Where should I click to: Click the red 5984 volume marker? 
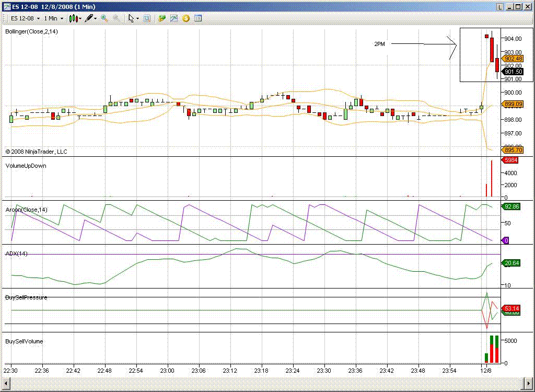point(510,160)
